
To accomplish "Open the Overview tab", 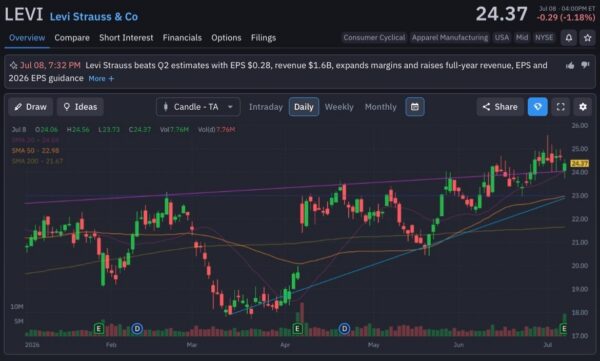I will click(x=27, y=38).
